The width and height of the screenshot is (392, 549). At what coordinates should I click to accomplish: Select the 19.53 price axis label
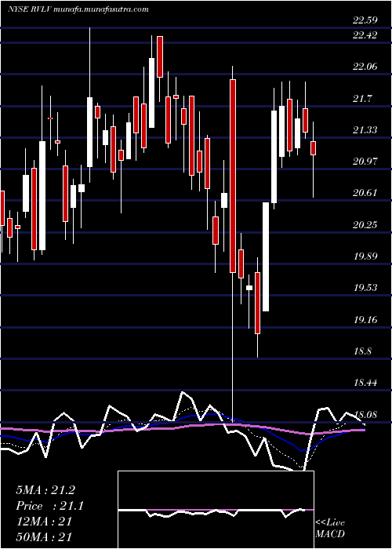pyautogui.click(x=365, y=288)
